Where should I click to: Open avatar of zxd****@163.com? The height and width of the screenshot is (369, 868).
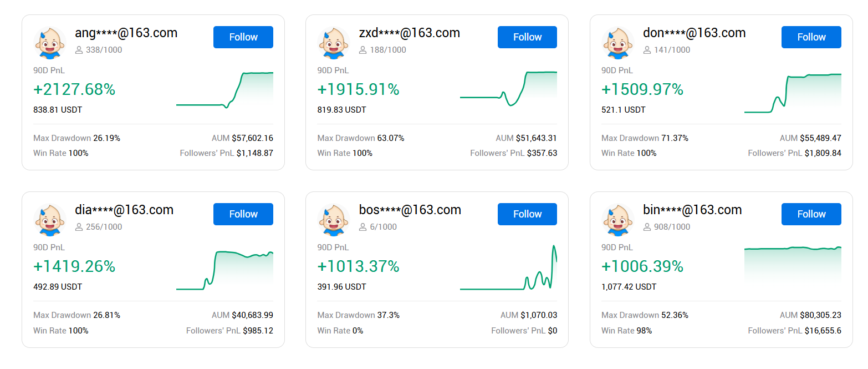334,43
